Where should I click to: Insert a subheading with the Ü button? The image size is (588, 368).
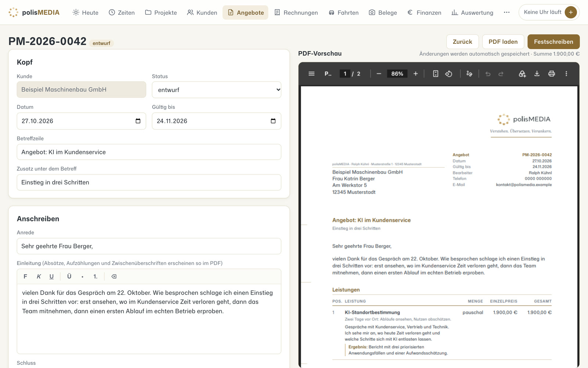[69, 276]
